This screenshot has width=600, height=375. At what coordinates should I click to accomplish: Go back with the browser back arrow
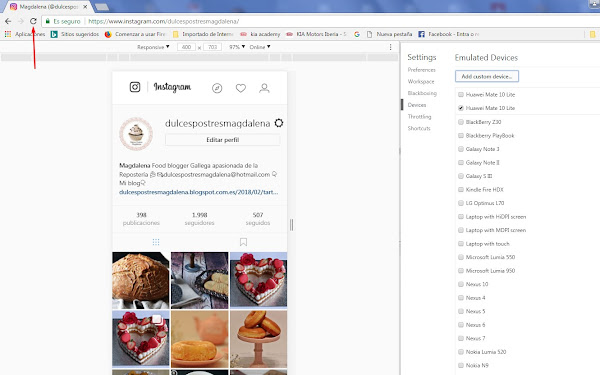[8, 21]
